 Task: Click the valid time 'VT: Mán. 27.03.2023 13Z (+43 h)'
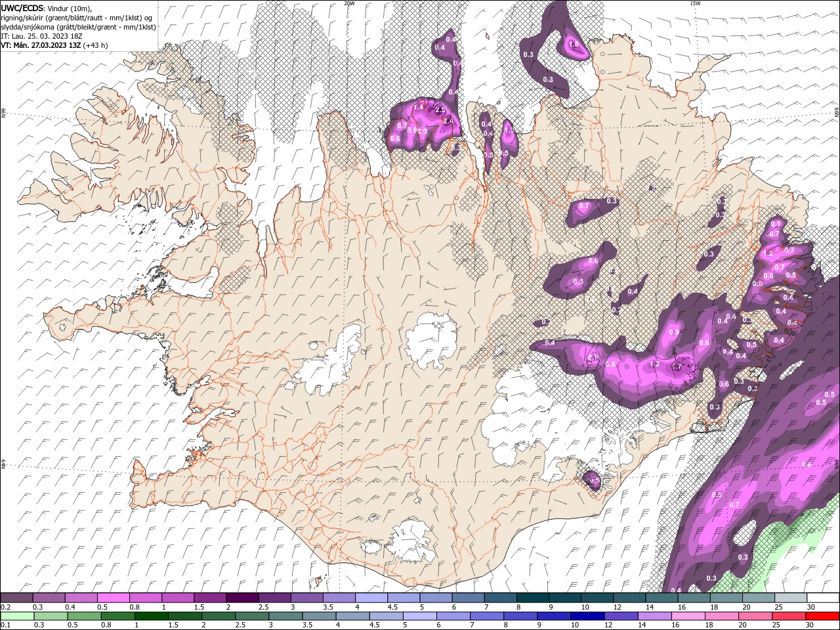tap(54, 45)
